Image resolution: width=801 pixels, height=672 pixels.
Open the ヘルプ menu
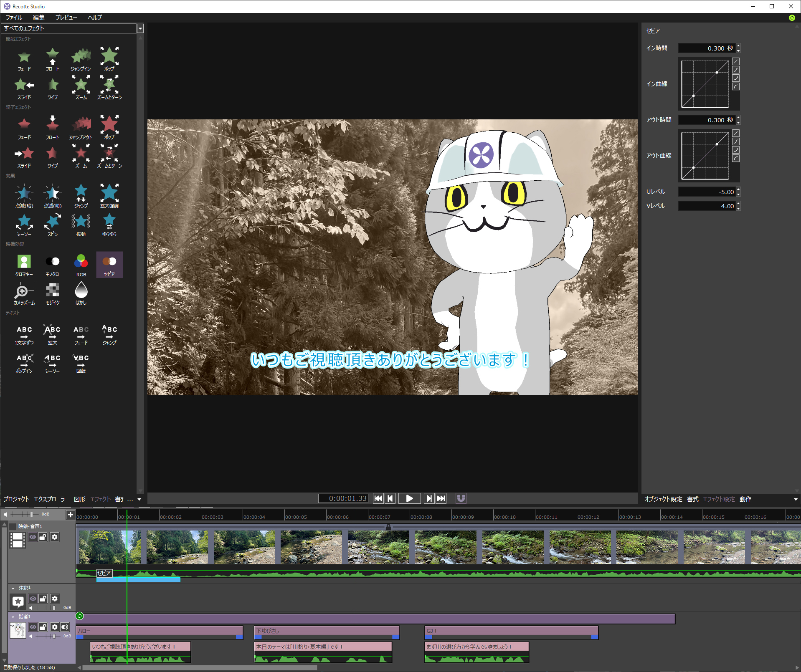tap(95, 18)
